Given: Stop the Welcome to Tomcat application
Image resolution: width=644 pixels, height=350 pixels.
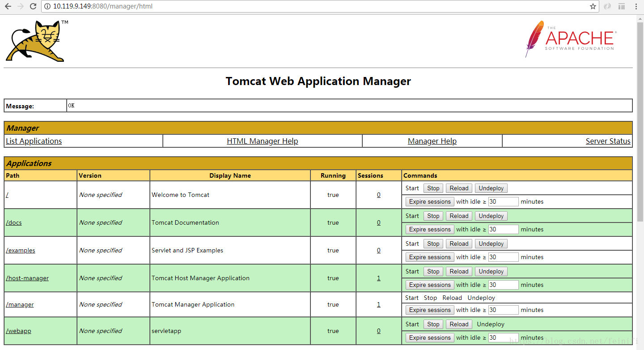Looking at the screenshot, I should 433,188.
